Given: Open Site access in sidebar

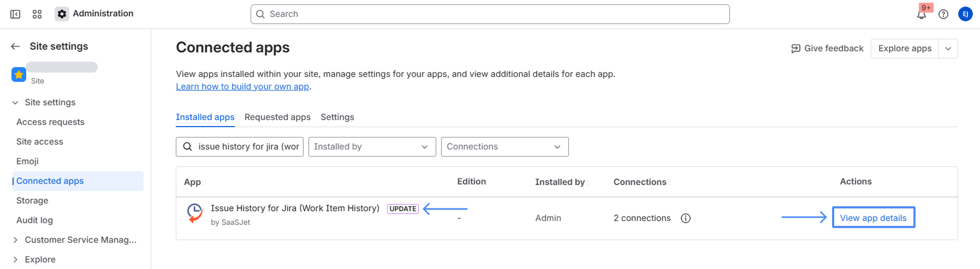Looking at the screenshot, I should click(x=40, y=142).
